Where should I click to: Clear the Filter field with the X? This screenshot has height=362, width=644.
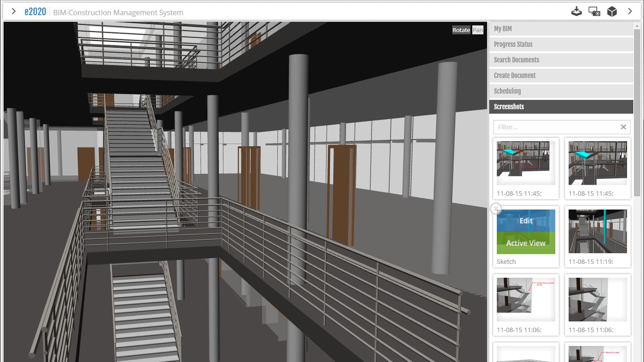tap(623, 127)
